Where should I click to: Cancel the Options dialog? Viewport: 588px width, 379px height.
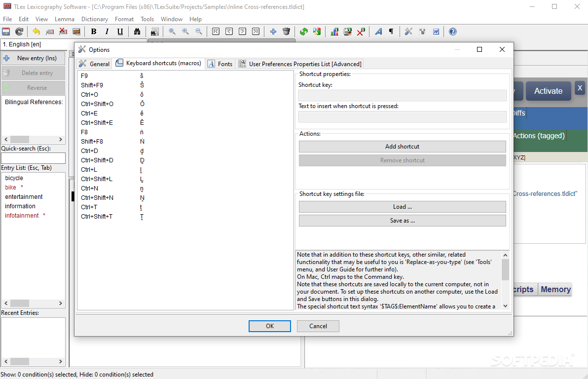[x=318, y=326]
